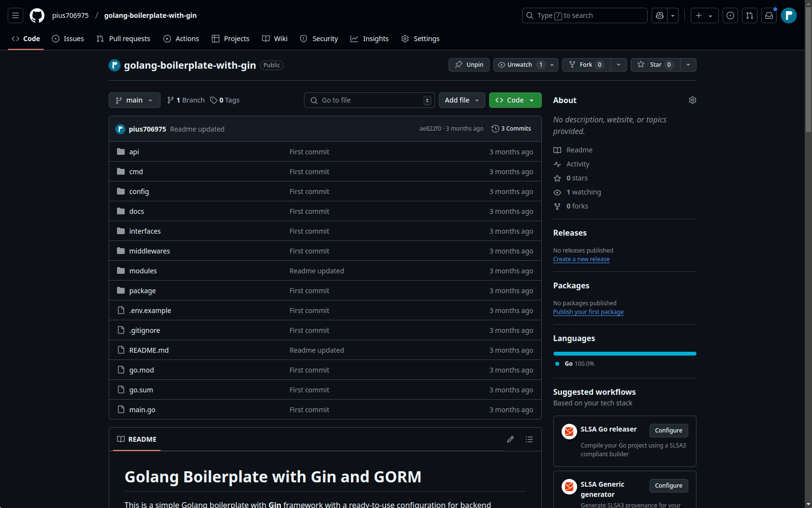Open the Copilot dropdown arrow in header
Viewport: 812px width, 508px height.
tap(673, 15)
